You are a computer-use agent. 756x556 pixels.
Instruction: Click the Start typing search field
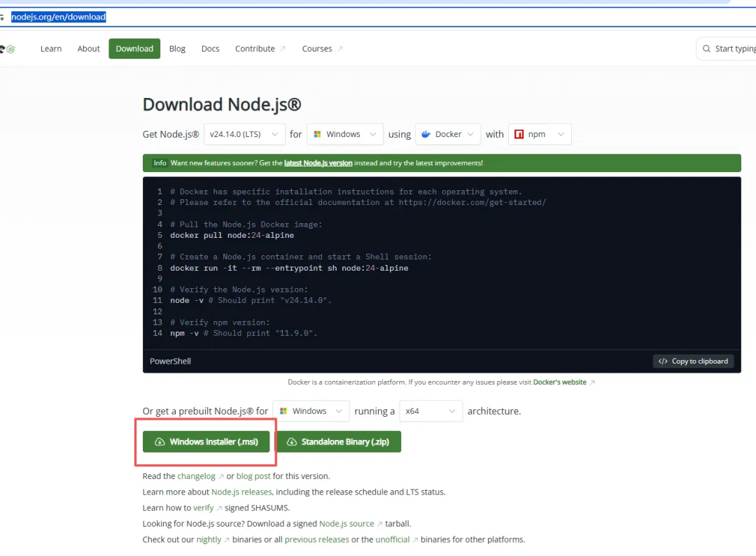726,49
